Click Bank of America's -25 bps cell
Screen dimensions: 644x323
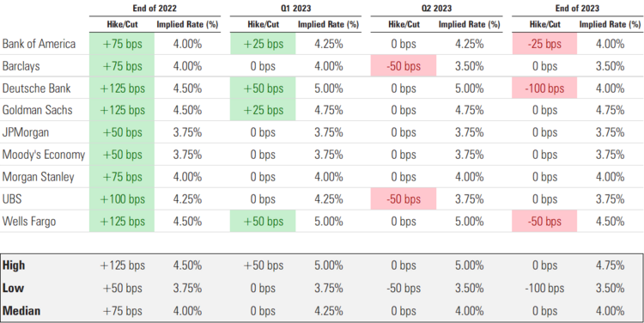pos(544,44)
